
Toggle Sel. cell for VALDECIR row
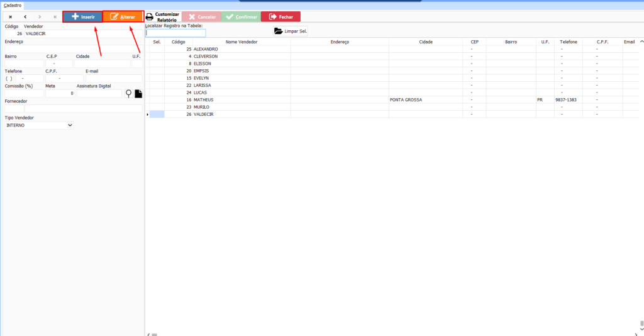[157, 114]
